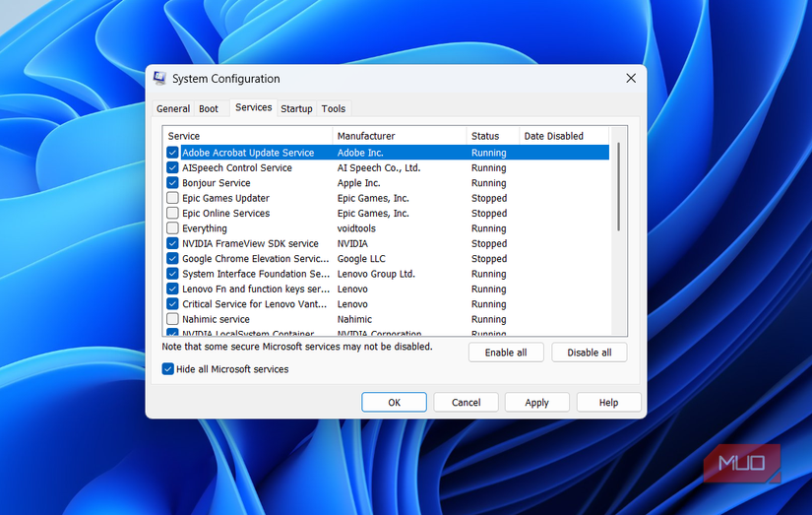Select the Adobe Acrobat Update Service row text
The height and width of the screenshot is (515, 812).
tap(248, 153)
